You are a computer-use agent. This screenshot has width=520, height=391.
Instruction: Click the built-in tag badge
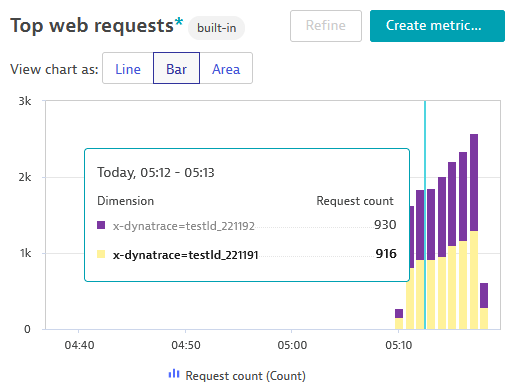(217, 28)
